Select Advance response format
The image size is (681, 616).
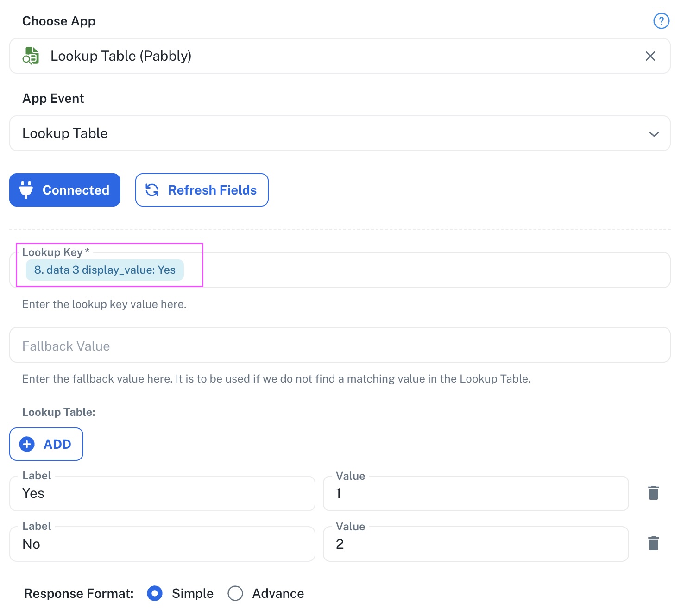235,593
